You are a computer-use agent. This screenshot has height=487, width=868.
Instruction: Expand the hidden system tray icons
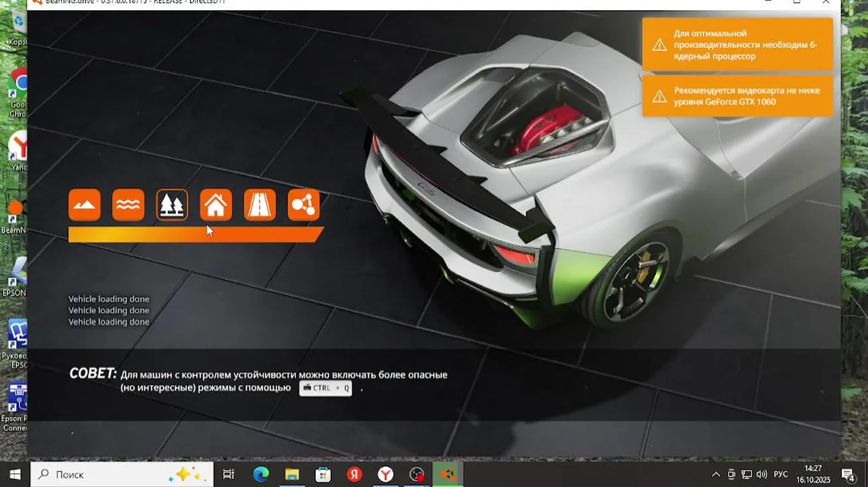[716, 474]
